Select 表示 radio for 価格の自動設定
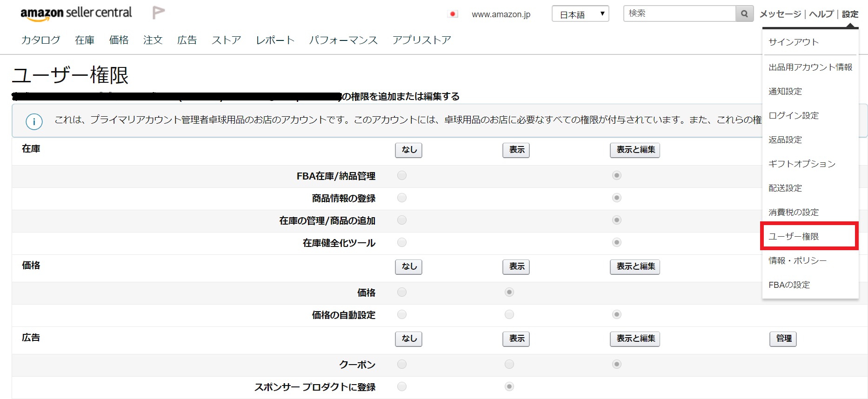This screenshot has width=868, height=399. coord(509,314)
